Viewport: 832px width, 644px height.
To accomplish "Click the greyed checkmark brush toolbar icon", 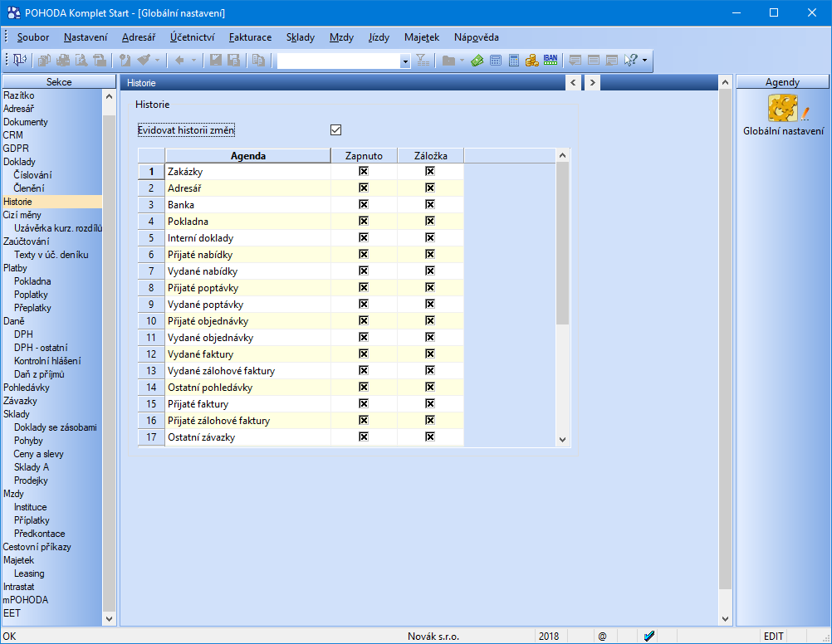I will click(144, 60).
